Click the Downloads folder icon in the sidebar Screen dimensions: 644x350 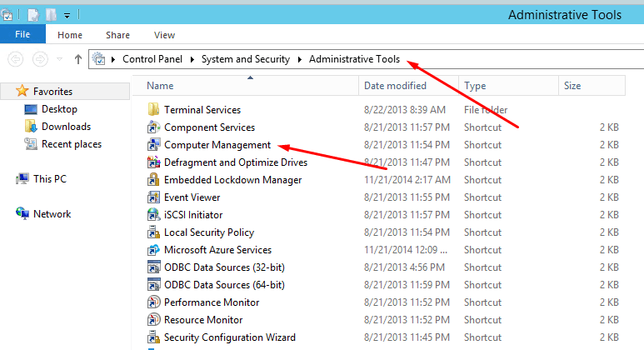pyautogui.click(x=31, y=126)
